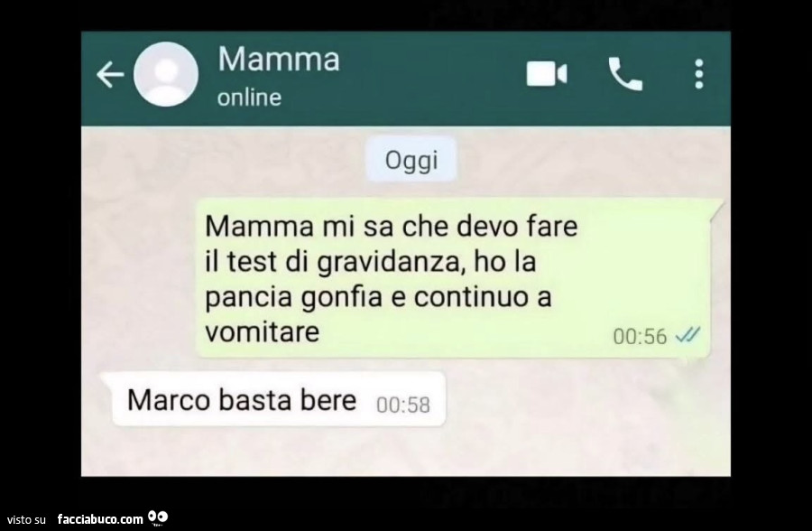Click the word gravidanza in message
This screenshot has height=531, width=812.
pyautogui.click(x=388, y=263)
